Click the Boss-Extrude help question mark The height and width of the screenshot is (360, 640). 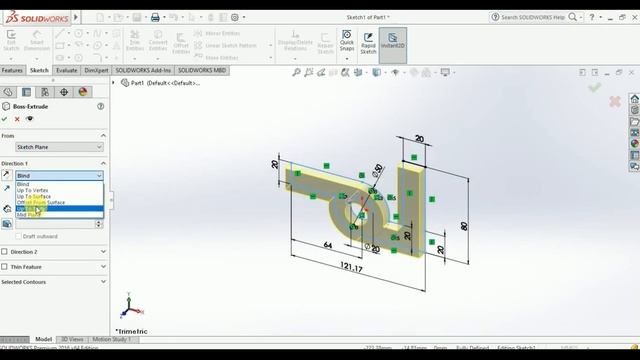point(100,107)
